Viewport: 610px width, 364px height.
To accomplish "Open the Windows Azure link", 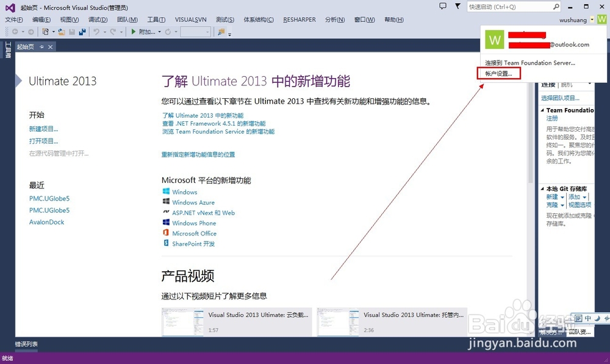I will pyautogui.click(x=193, y=202).
